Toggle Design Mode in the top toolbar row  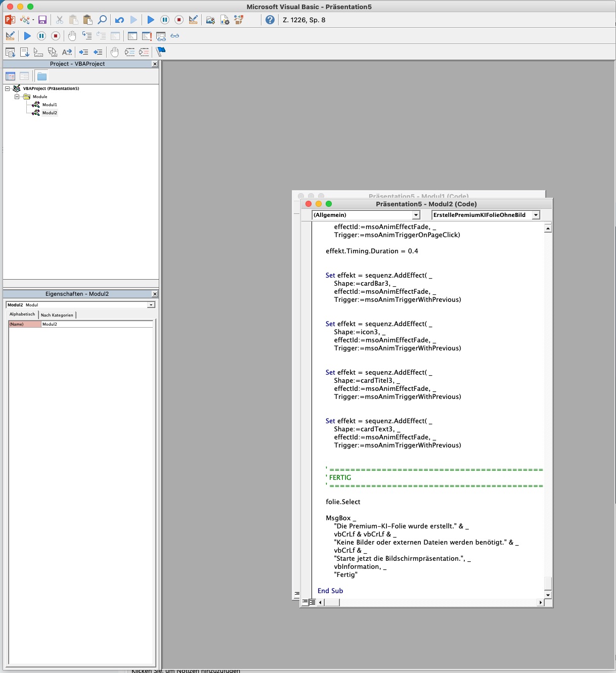pos(193,20)
